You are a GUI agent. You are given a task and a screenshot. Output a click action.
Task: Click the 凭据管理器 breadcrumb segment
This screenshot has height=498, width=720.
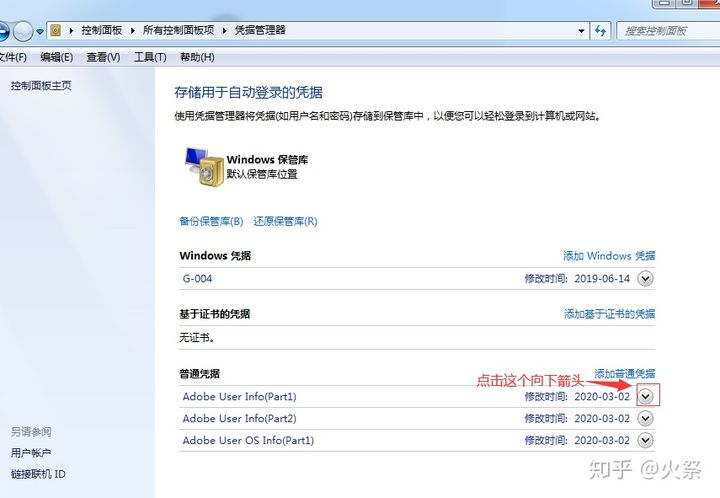click(260, 30)
